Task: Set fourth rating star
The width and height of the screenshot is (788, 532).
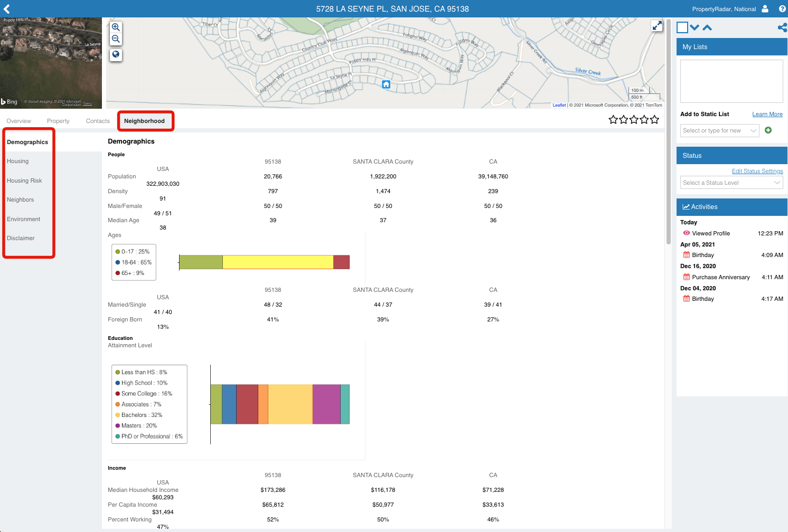Action: [644, 120]
